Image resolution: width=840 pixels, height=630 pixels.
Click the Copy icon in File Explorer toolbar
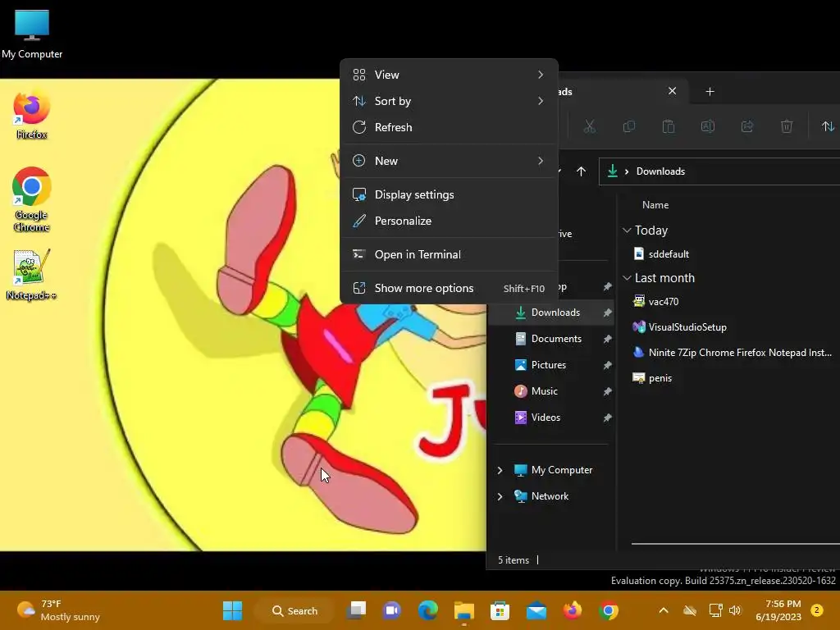(x=629, y=126)
